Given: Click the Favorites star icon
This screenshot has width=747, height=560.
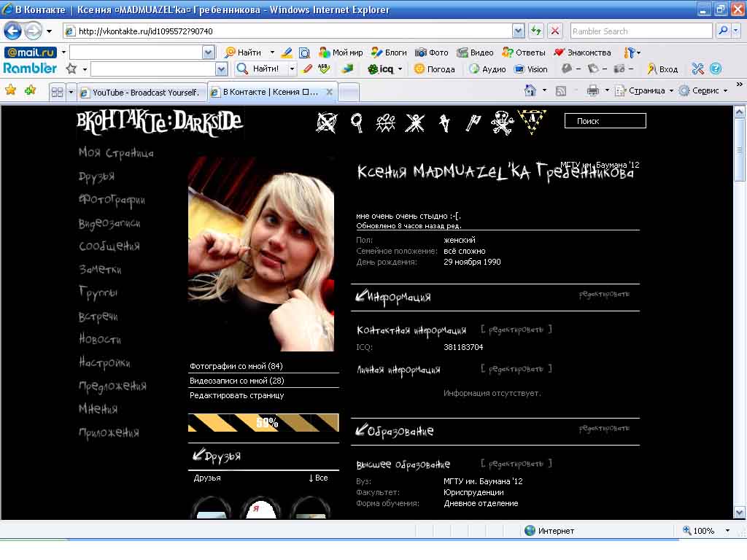Looking at the screenshot, I should 10,90.
